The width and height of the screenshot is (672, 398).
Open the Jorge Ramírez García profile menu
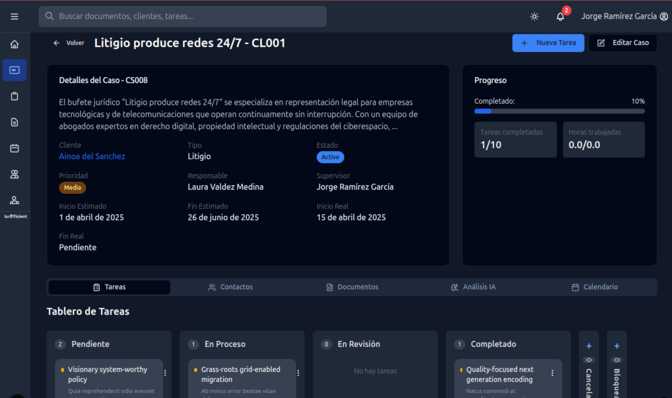coord(624,16)
